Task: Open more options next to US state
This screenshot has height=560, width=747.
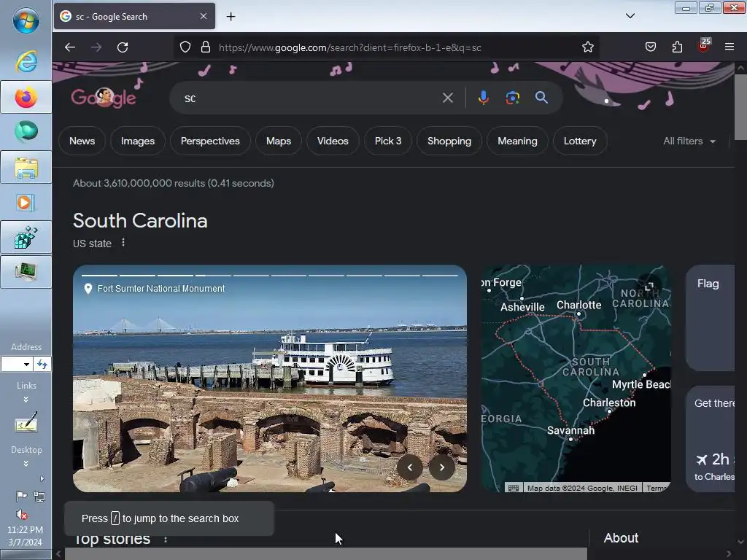Action: coord(123,242)
